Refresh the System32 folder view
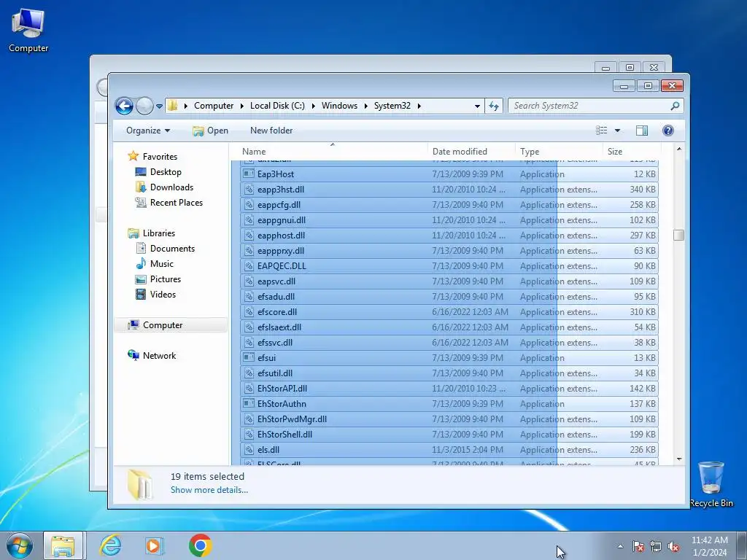 point(494,106)
